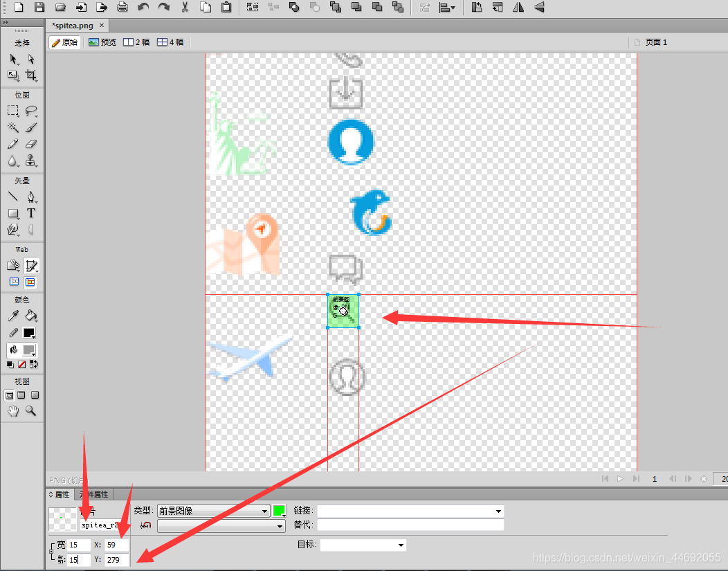Click the Import icon
The width and height of the screenshot is (728, 571).
pos(81,7)
